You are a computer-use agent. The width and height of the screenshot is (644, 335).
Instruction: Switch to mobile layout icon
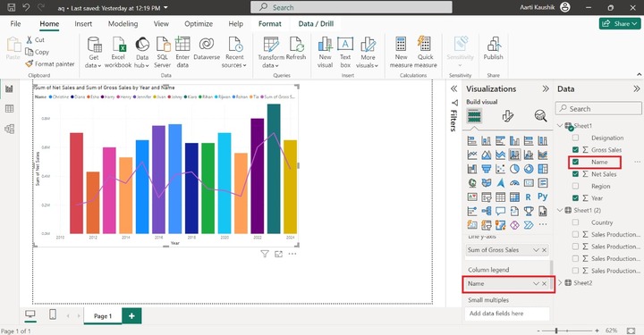(53, 314)
